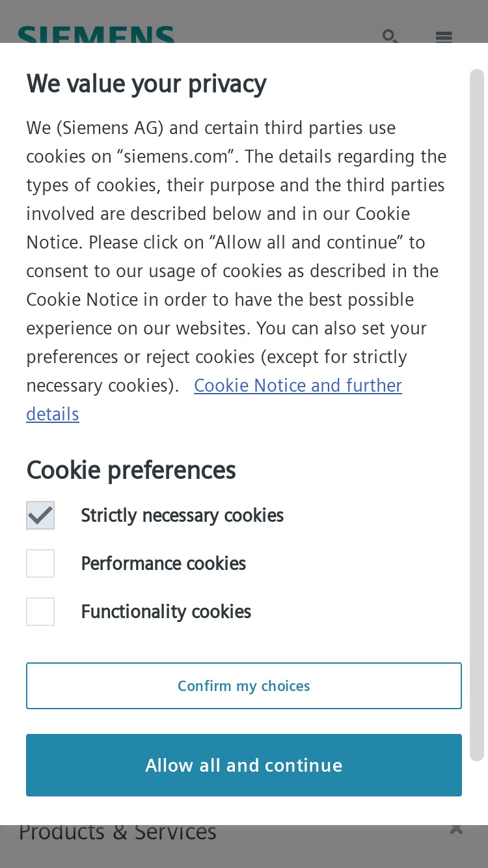Close the Products & Services bar with X
The width and height of the screenshot is (488, 868).
pos(457,830)
